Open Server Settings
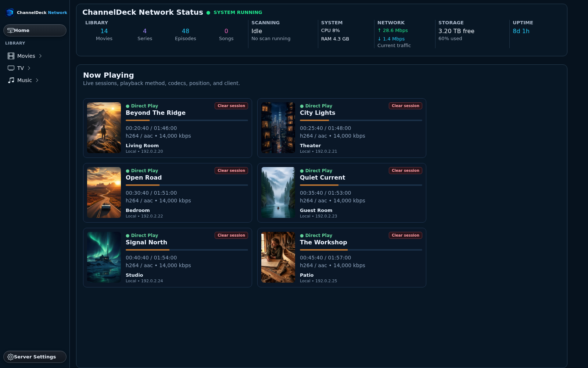The width and height of the screenshot is (588, 368). pos(35,357)
